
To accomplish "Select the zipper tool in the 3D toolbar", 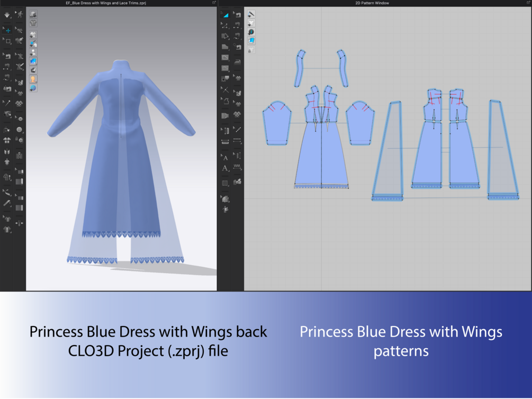I will click(x=20, y=156).
